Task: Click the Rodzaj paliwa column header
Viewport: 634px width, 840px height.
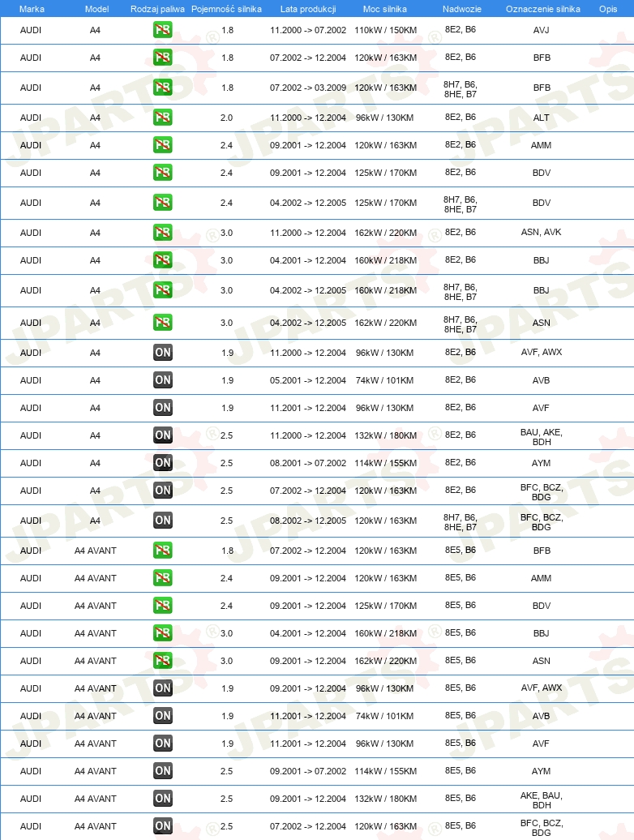Action: click(157, 9)
